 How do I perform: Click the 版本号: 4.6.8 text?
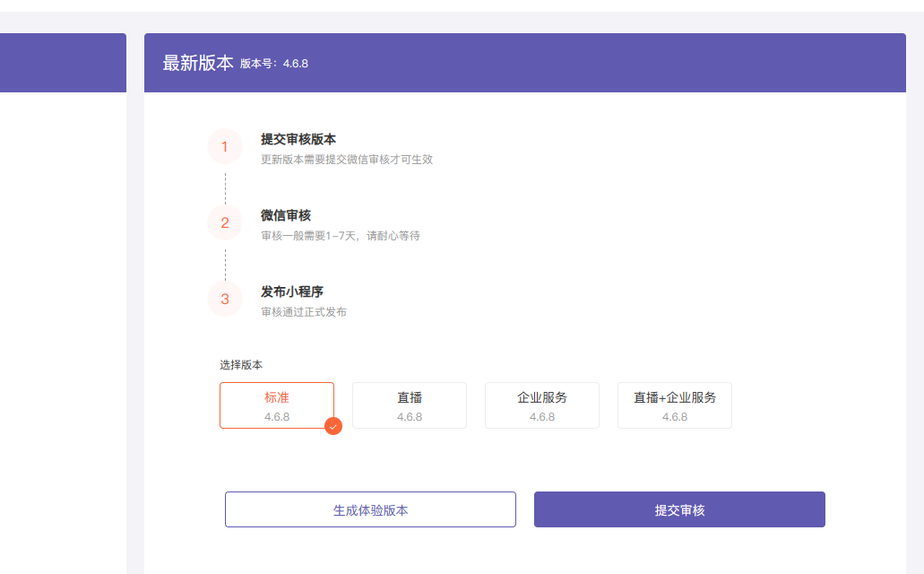pyautogui.click(x=274, y=64)
